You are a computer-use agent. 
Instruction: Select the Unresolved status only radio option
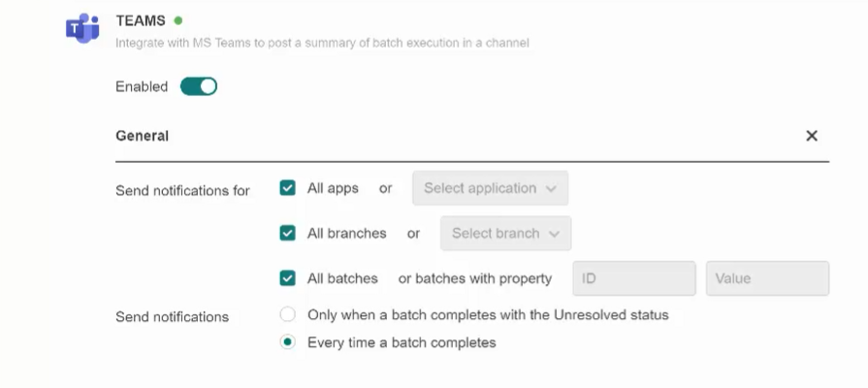coord(287,314)
